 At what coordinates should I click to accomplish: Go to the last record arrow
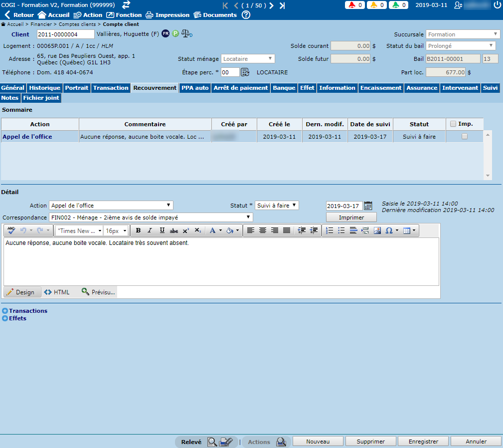282,5
